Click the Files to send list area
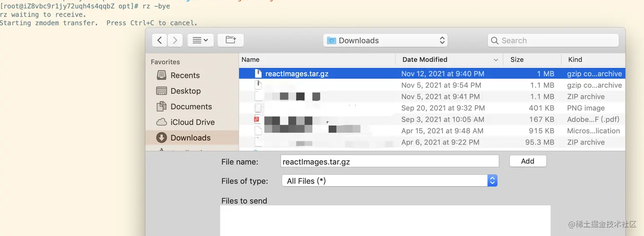644x236 pixels. pos(385,221)
